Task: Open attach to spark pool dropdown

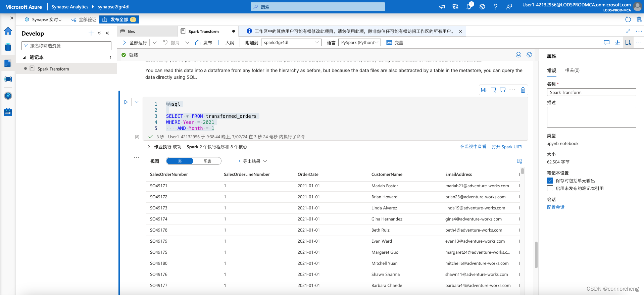Action: 291,43
